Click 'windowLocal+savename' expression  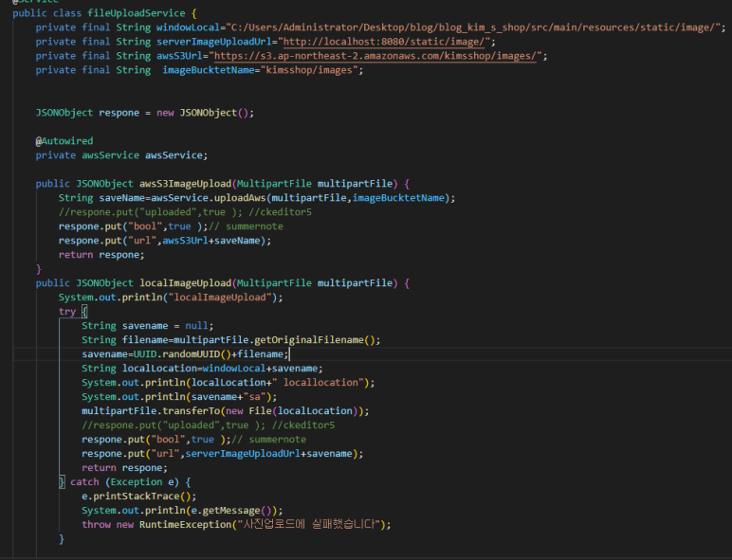click(260, 369)
